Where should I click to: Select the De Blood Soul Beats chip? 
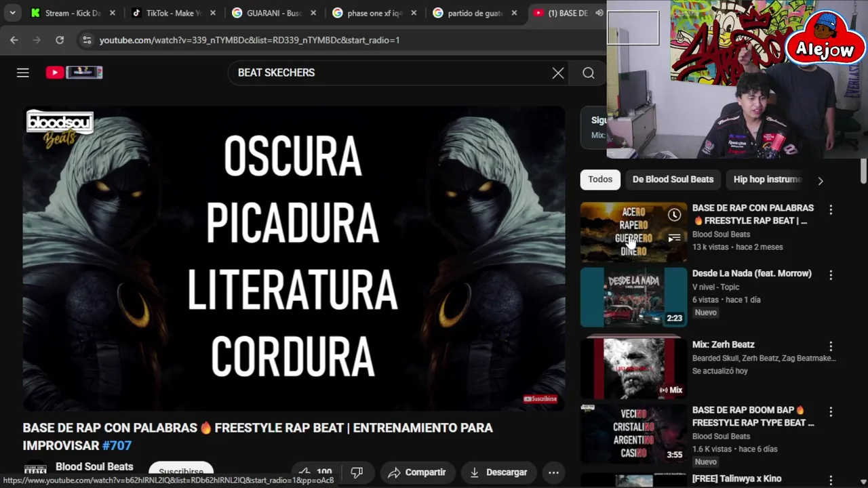[673, 179]
